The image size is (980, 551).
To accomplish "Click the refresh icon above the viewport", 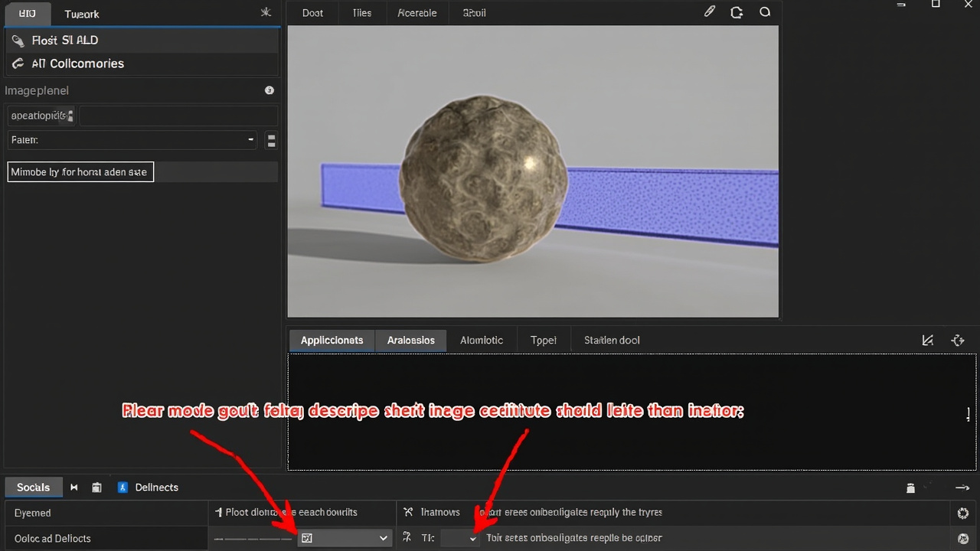I will coord(737,12).
